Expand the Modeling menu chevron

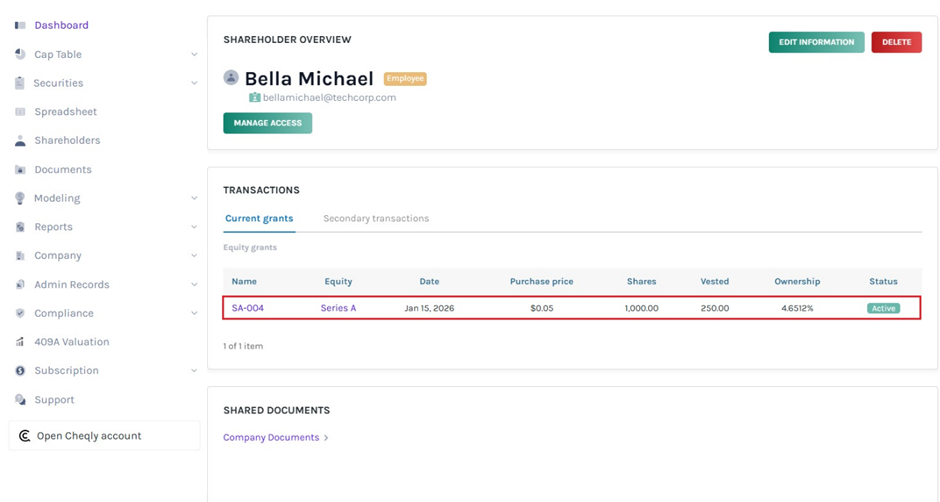click(194, 198)
